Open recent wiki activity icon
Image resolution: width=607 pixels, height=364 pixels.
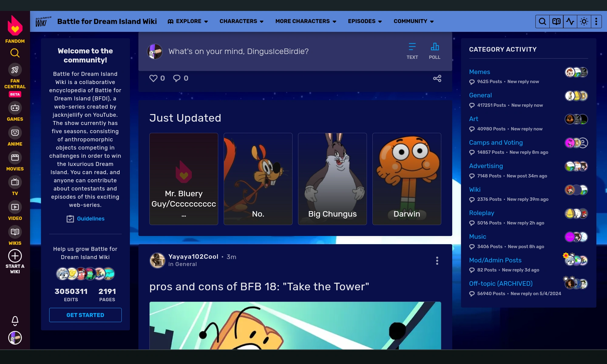pos(570,22)
